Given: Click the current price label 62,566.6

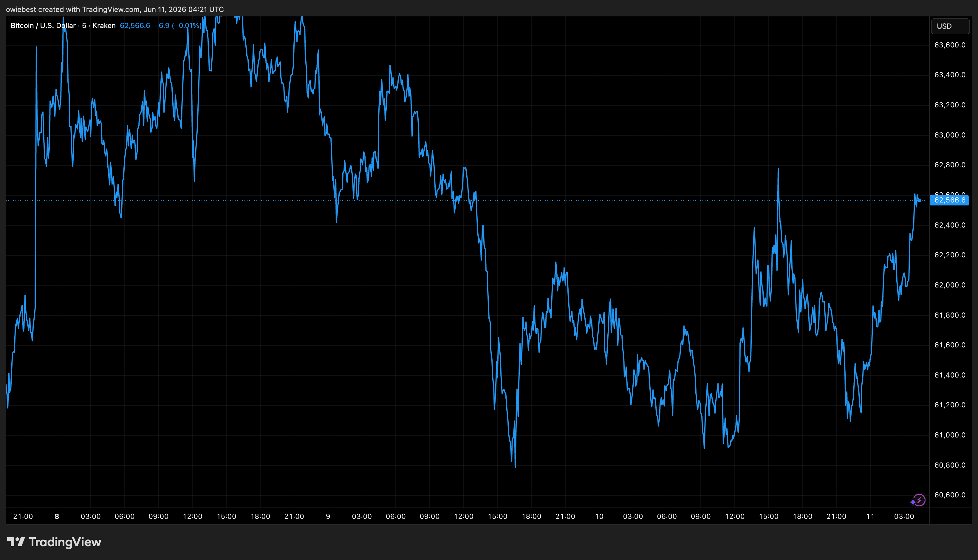Looking at the screenshot, I should click(x=949, y=200).
